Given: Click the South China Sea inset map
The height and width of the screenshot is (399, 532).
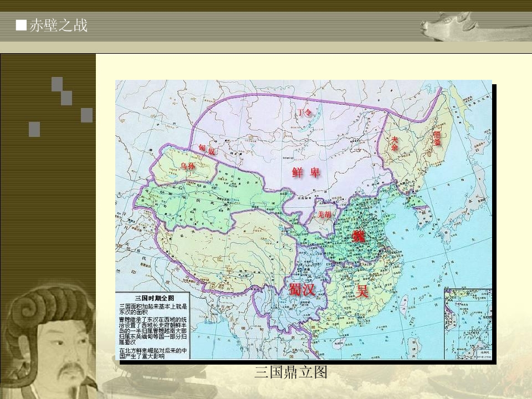Looking at the screenshot, I should coord(468,324).
